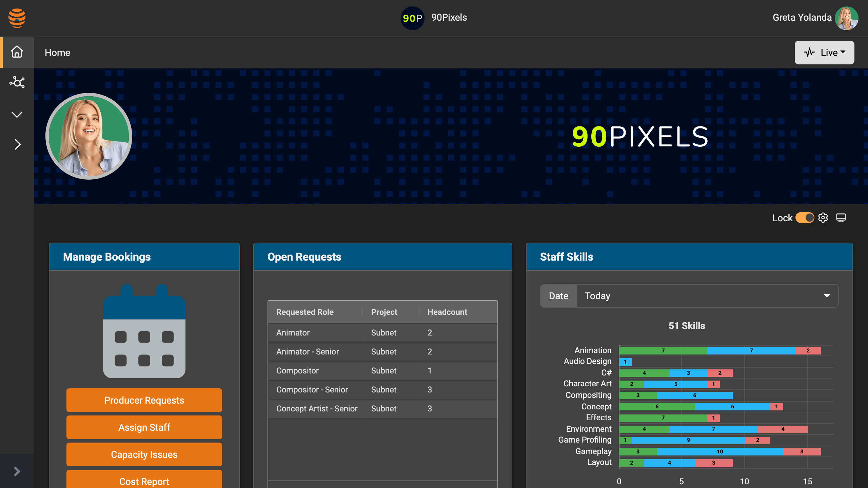Click the Character Art skill label
Screen dimensions: 868x488
tap(587, 384)
